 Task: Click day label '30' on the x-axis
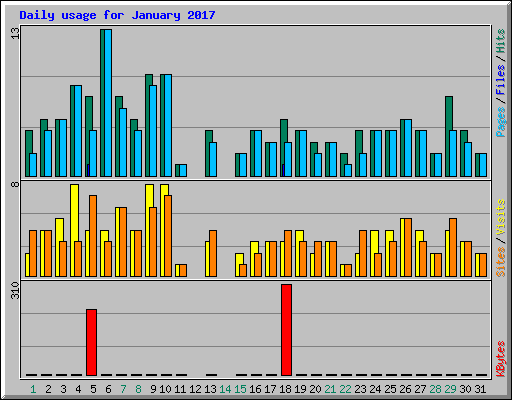click(x=465, y=389)
